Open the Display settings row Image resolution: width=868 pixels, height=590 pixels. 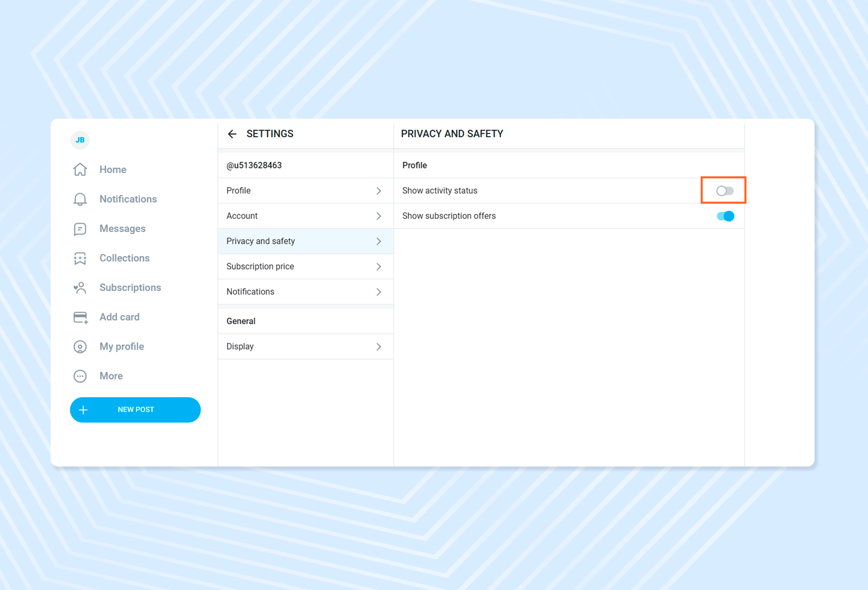(306, 346)
